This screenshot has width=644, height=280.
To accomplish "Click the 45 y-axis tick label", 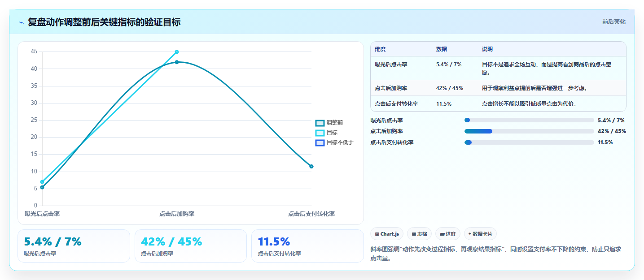I will click(x=34, y=52).
